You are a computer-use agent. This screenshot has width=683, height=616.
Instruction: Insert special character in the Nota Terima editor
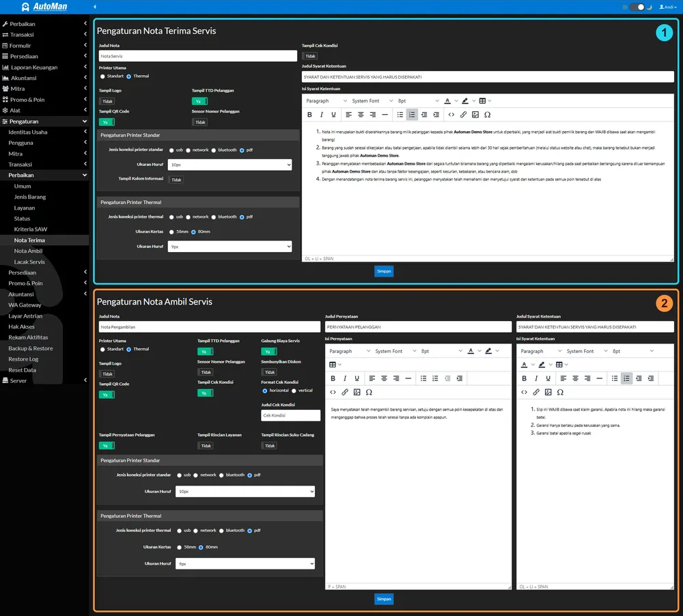488,115
